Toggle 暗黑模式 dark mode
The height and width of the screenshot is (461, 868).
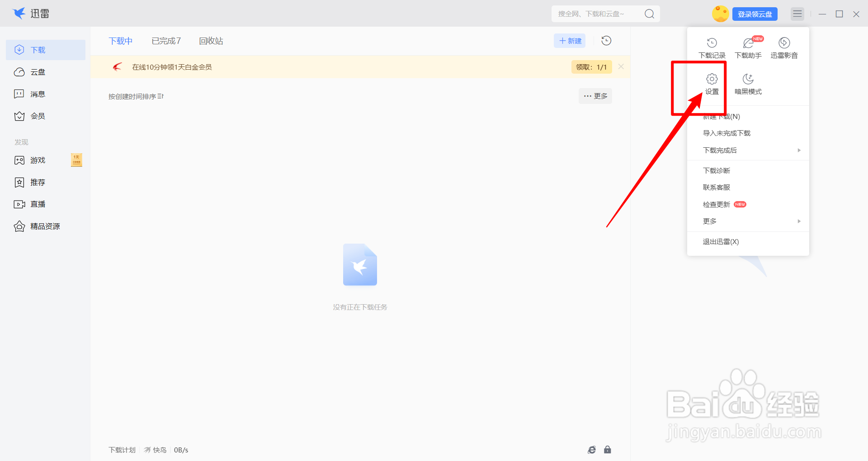tap(748, 84)
